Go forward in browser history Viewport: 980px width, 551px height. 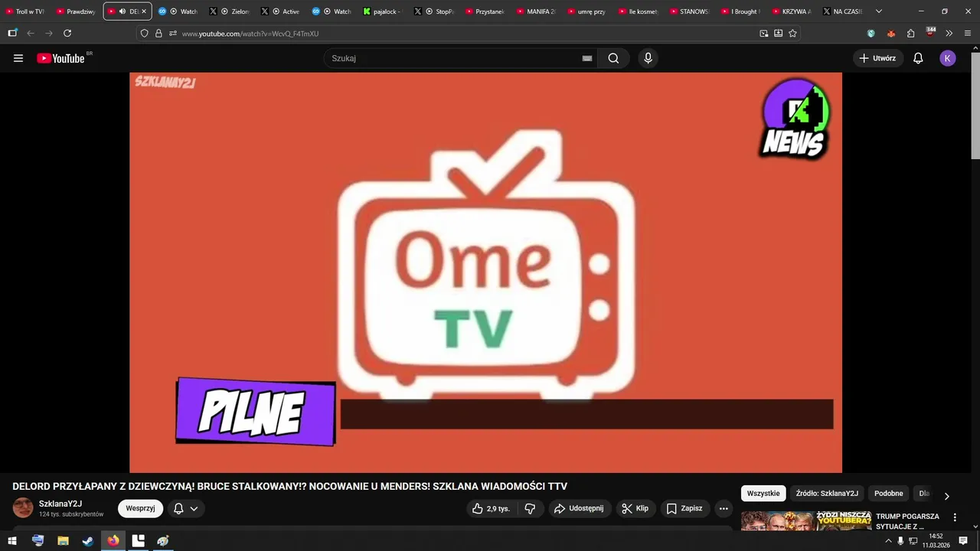click(x=49, y=33)
